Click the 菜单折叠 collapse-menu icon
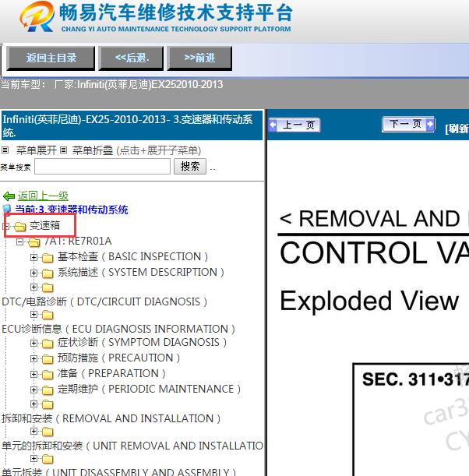 pos(63,150)
